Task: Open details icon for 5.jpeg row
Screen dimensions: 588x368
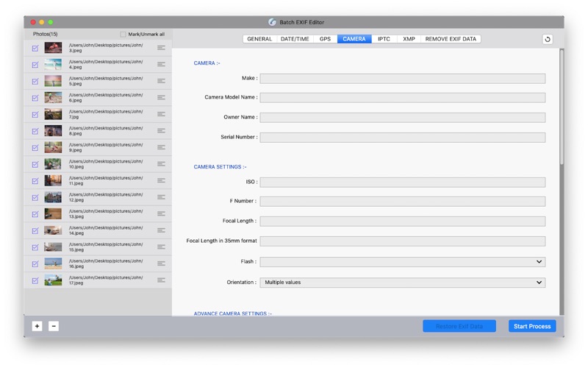Action: click(x=161, y=81)
